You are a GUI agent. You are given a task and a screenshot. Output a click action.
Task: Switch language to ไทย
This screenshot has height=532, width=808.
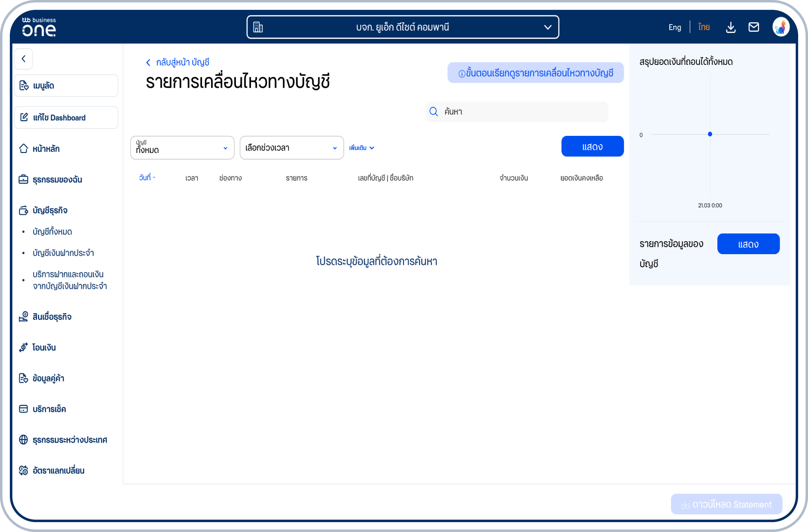[704, 27]
